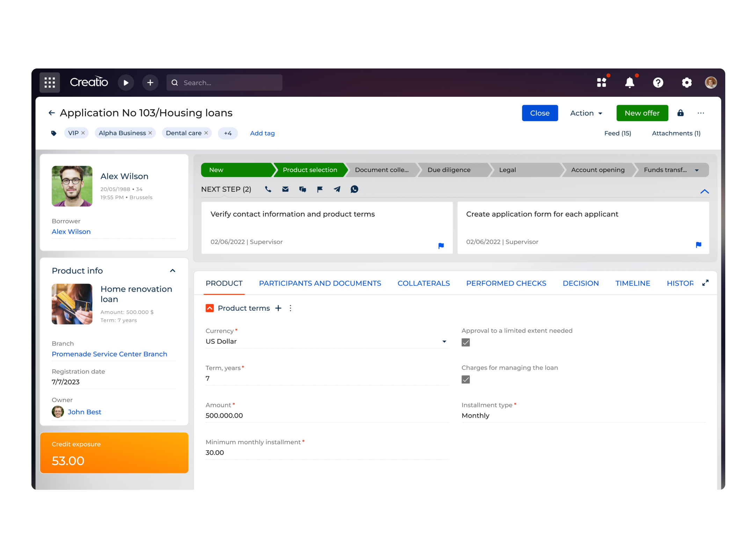Uncheck 'Charges for managing the loan'
The height and width of the screenshot is (559, 756).
(x=465, y=379)
